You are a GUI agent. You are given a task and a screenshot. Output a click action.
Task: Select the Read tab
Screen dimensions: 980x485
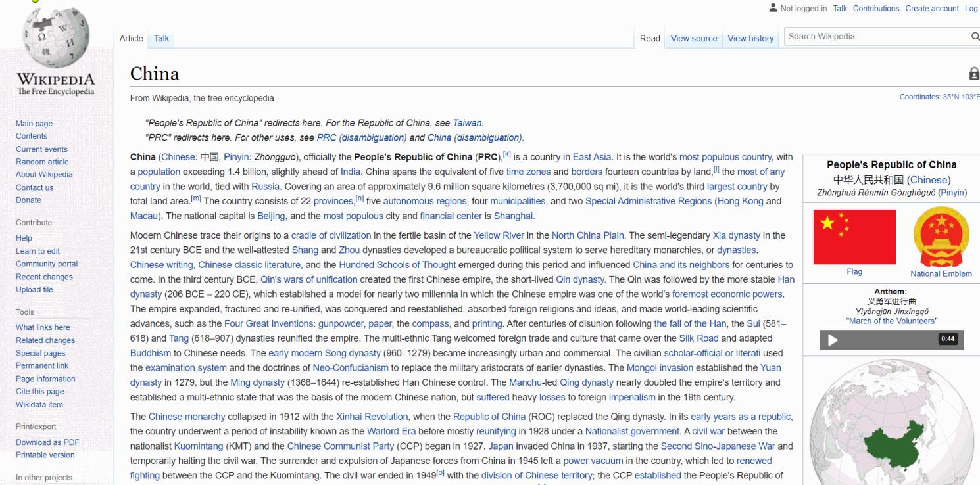click(650, 39)
